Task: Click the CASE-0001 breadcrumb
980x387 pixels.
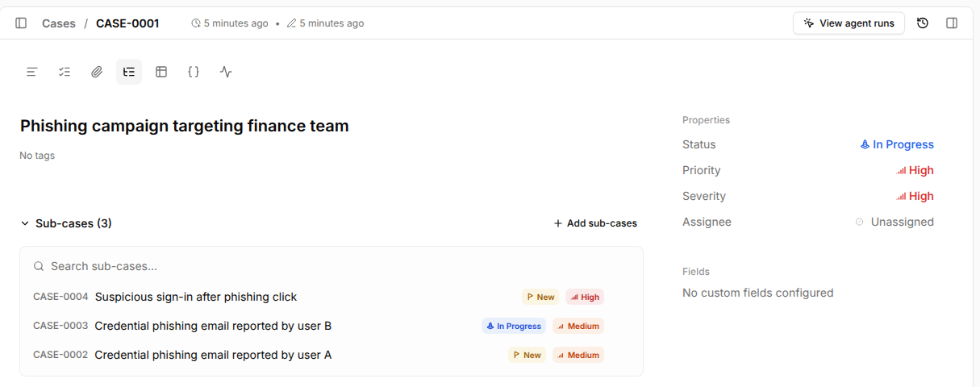Action: click(x=127, y=23)
